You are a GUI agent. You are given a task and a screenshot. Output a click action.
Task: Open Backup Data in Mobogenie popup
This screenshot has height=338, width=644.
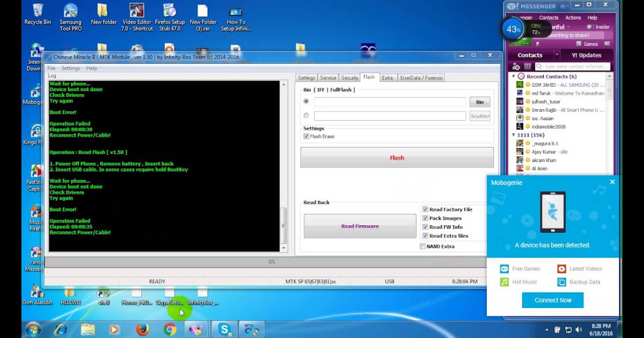point(579,282)
